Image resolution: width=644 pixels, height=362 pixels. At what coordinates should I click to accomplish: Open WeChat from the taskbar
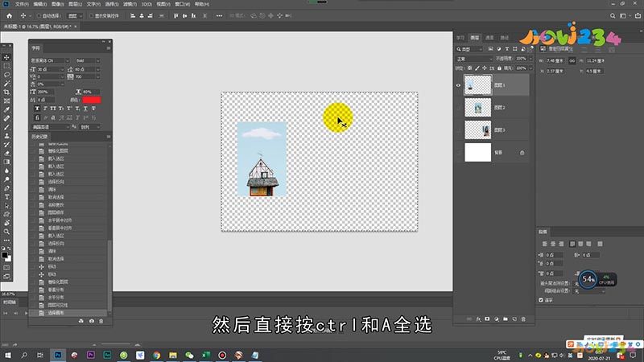tap(189, 355)
